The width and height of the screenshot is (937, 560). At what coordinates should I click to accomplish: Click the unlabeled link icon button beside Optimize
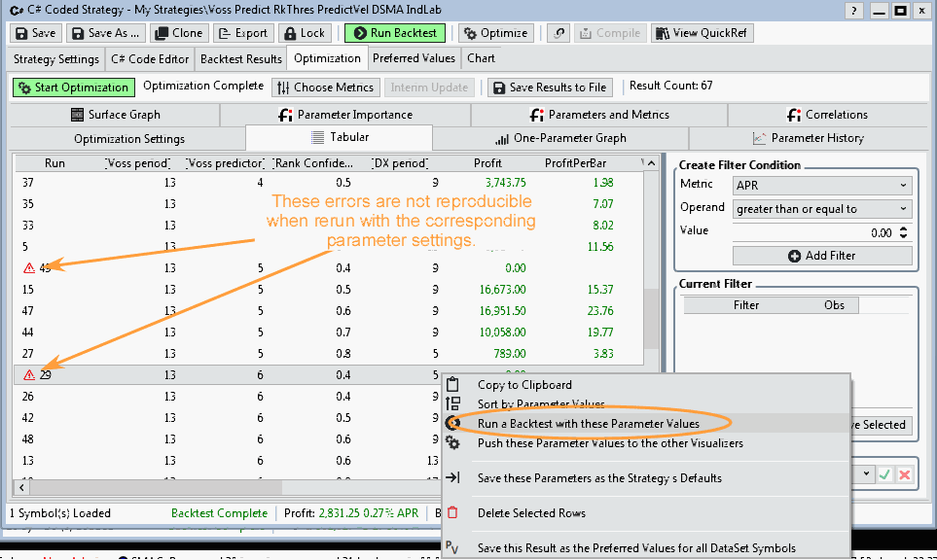click(559, 33)
